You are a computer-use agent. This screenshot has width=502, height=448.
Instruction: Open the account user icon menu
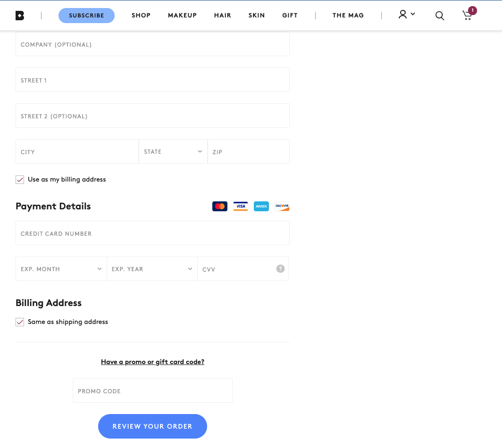click(402, 15)
